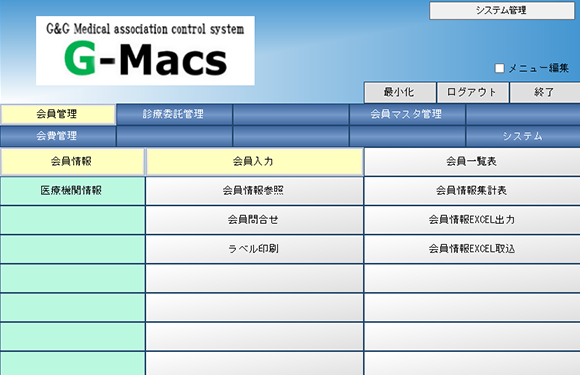Open 会員一覧表

472,162
